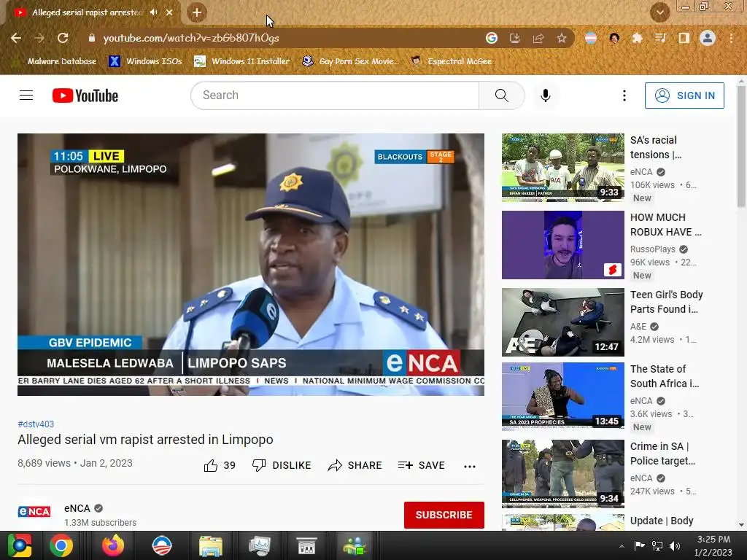Click the browser forward arrow

point(39,38)
